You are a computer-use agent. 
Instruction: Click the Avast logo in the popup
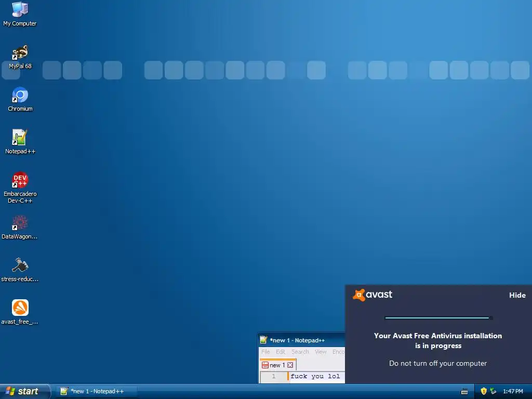point(373,295)
